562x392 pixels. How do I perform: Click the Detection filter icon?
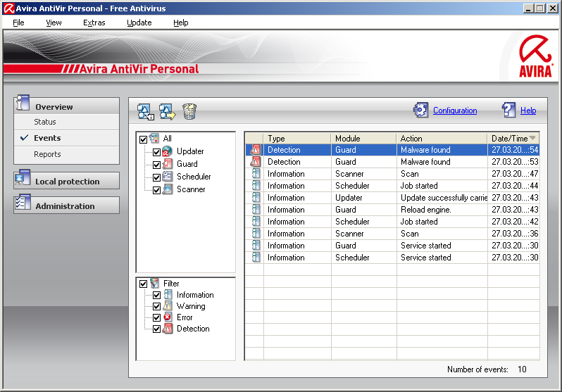click(168, 328)
